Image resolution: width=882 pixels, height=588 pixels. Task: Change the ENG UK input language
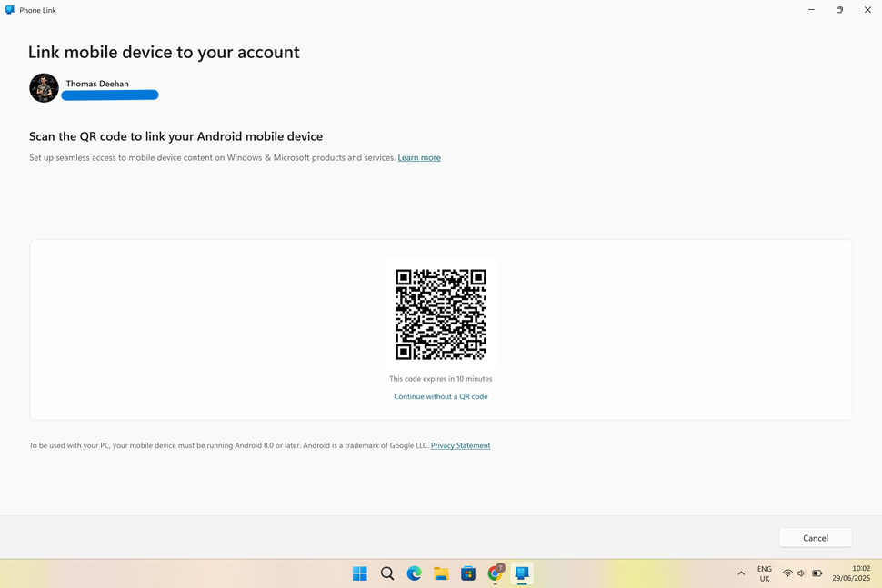click(x=765, y=573)
